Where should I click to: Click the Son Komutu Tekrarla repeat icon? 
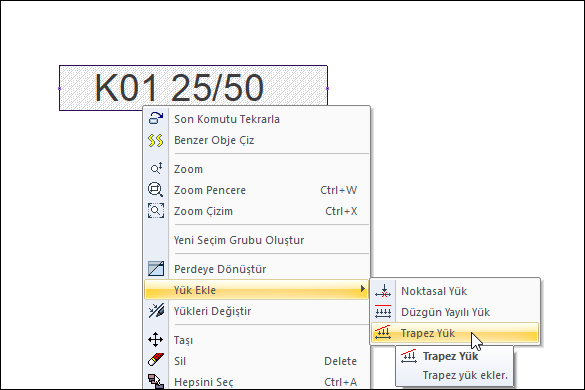(156, 118)
